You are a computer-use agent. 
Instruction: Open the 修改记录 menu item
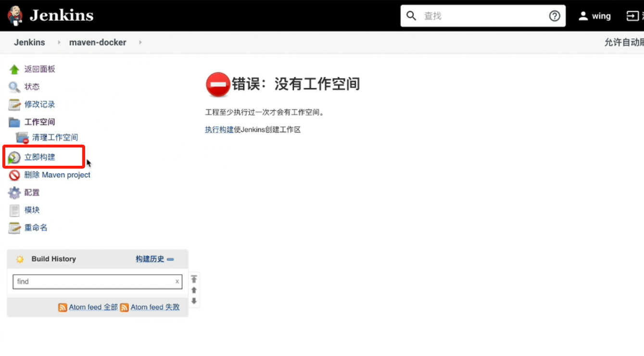point(39,104)
